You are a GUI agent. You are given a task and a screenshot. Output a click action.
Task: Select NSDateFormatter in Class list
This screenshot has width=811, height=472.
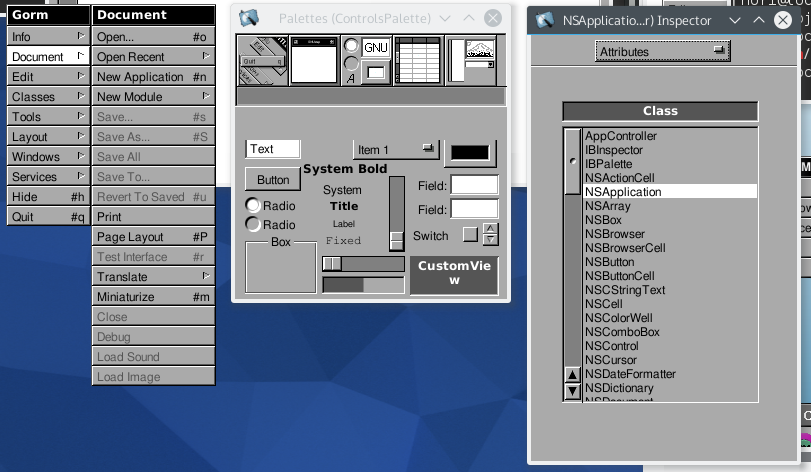[670, 373]
